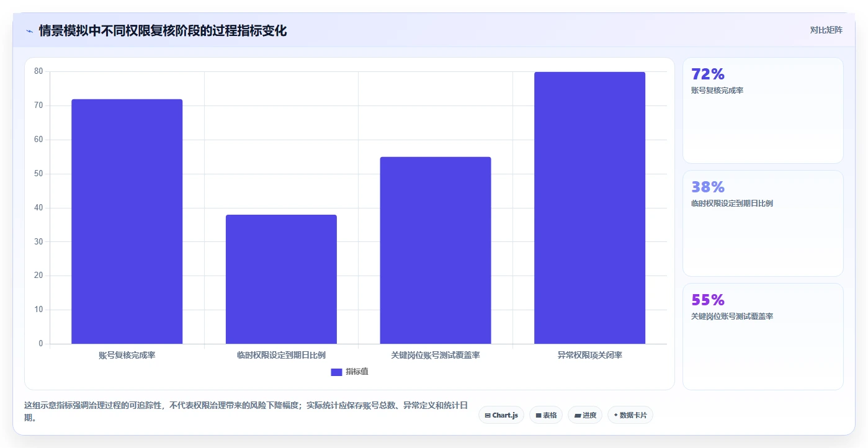The height and width of the screenshot is (448, 868).
Task: Click the footnote text starting 这组示意指标
Action: click(246, 411)
